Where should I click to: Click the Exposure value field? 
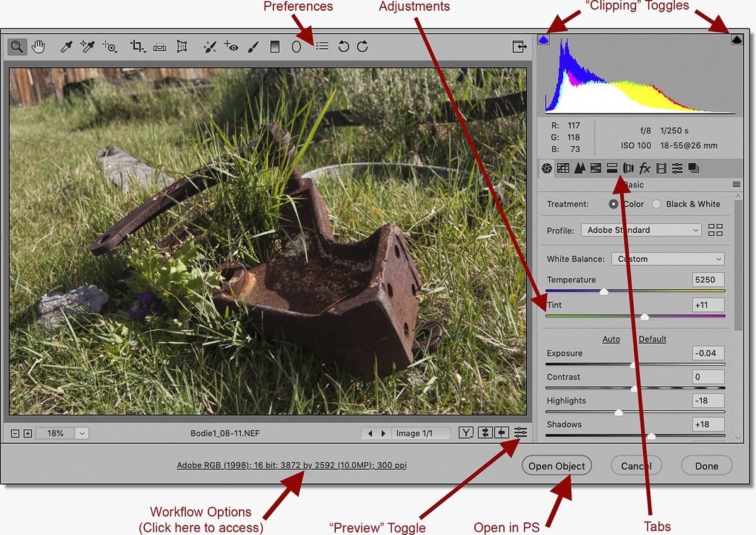708,353
